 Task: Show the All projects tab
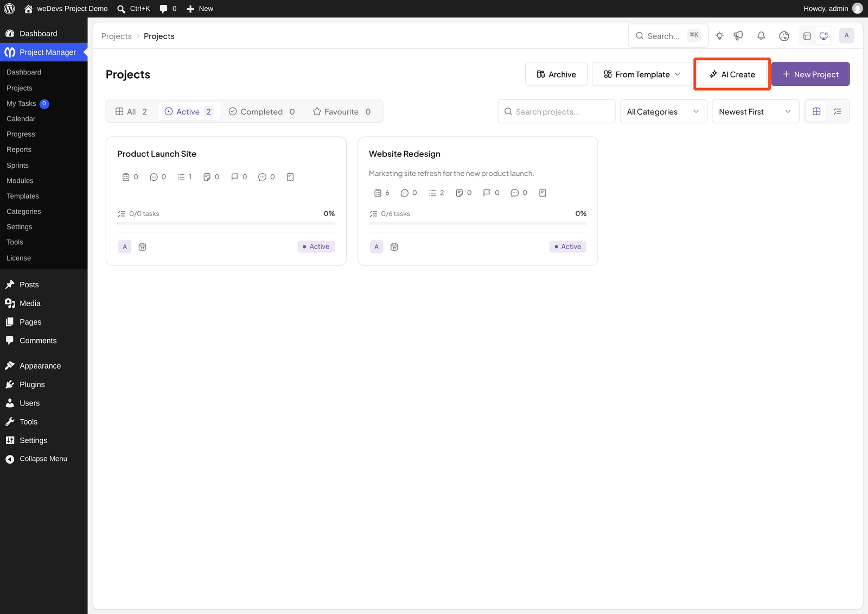pyautogui.click(x=131, y=112)
